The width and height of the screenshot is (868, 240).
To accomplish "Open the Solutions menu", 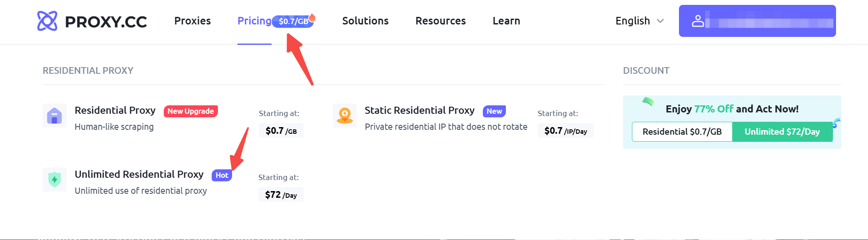I will coord(365,21).
